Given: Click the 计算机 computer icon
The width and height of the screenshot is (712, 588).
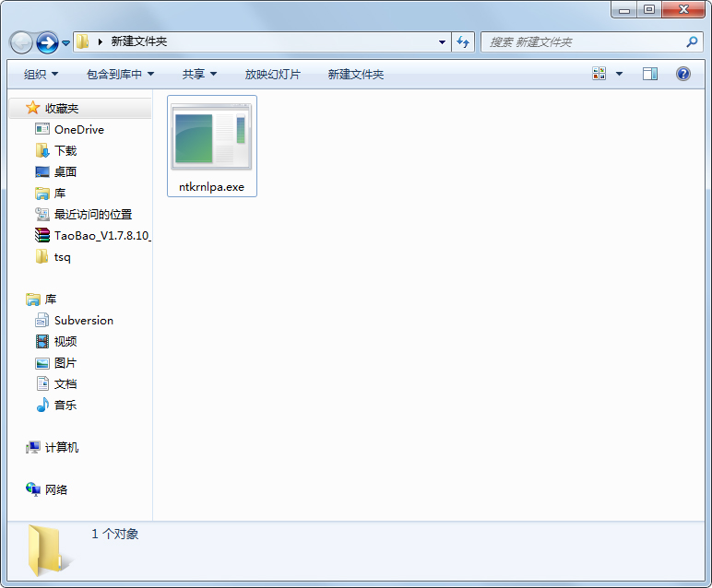Looking at the screenshot, I should pos(32,447).
